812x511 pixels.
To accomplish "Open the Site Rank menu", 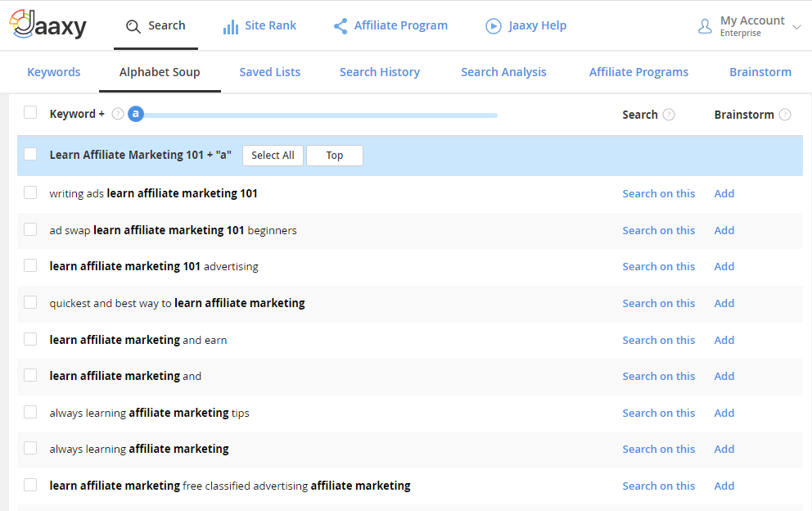I will [259, 25].
